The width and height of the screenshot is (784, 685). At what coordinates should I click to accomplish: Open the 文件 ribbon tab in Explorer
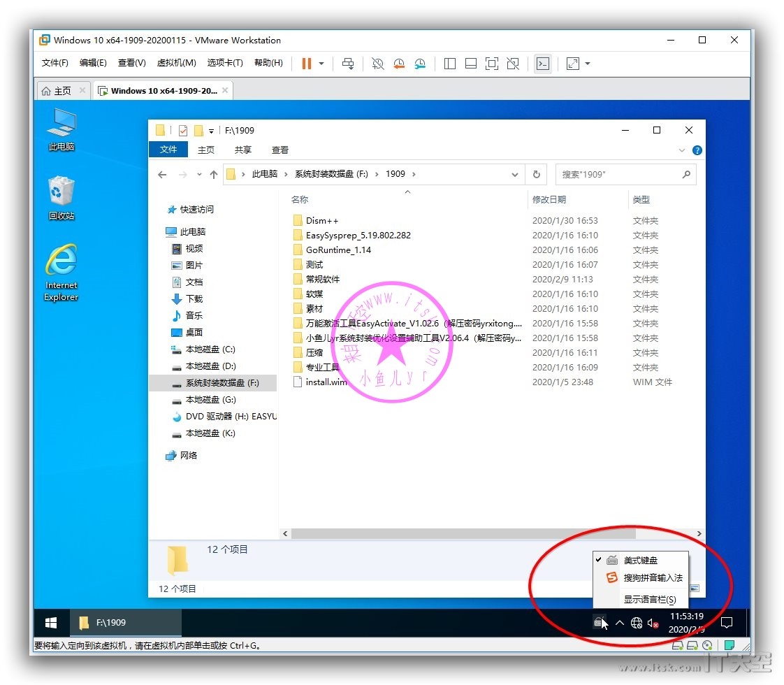coord(168,150)
